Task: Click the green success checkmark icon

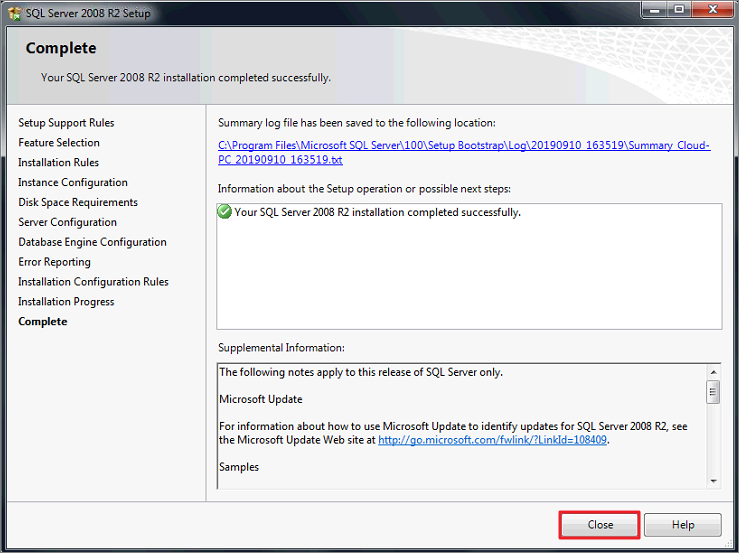Action: 224,212
